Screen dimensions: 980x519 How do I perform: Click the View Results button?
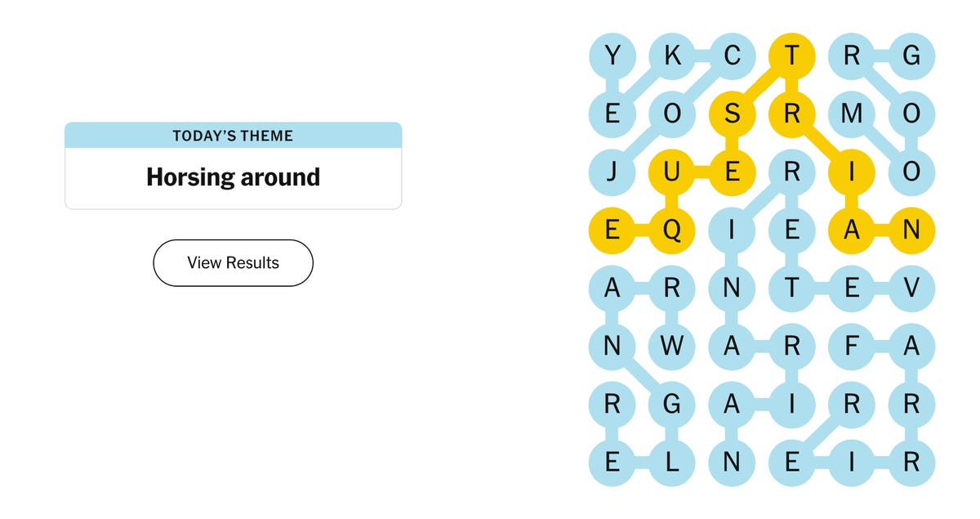point(233,263)
